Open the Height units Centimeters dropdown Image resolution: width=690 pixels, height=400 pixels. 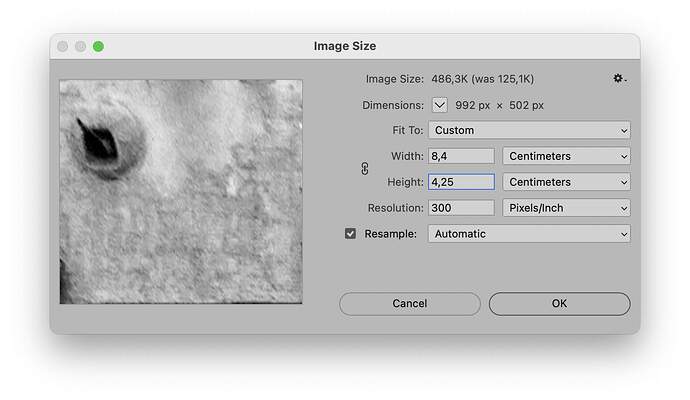(x=566, y=182)
